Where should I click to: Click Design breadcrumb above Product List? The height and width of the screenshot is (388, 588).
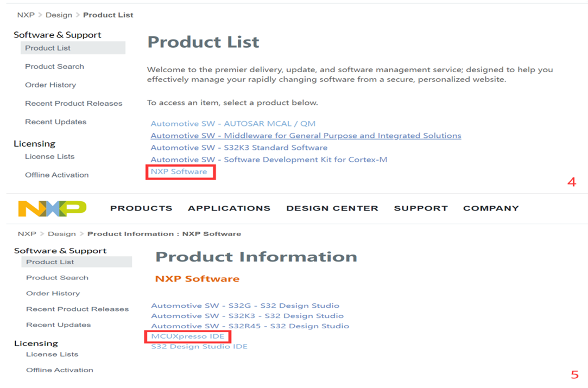[x=59, y=15]
